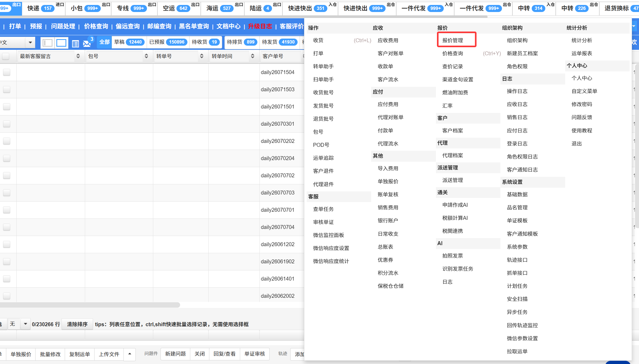Click the top tab bar horizontal scrollbar

point(243,17)
